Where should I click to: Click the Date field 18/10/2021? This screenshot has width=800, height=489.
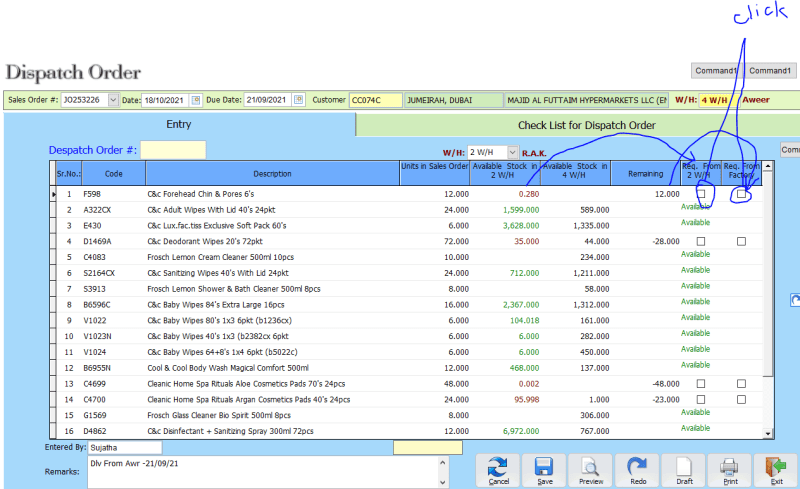pos(165,100)
